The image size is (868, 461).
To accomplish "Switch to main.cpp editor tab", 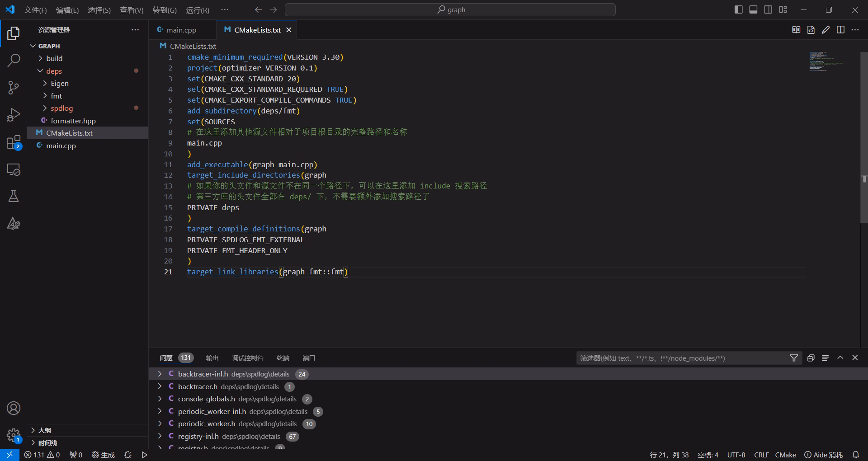I will pyautogui.click(x=182, y=30).
